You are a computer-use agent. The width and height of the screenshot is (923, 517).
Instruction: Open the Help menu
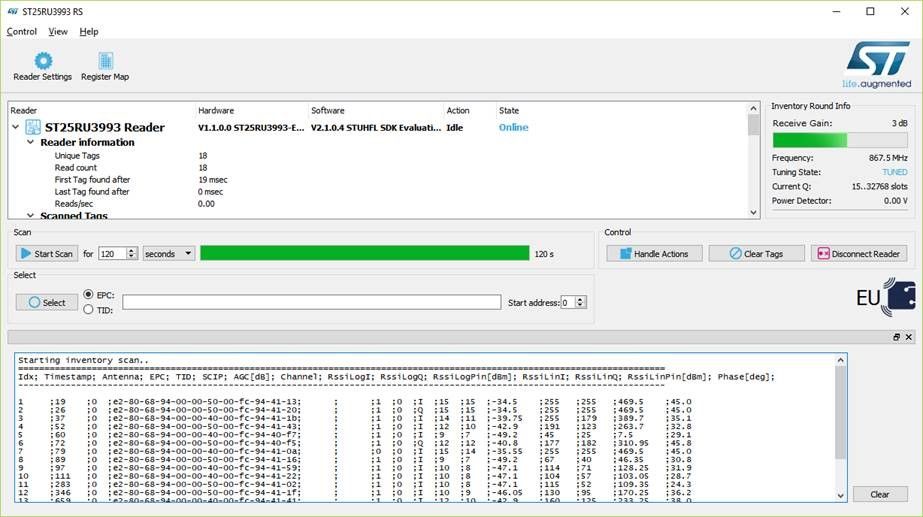89,32
